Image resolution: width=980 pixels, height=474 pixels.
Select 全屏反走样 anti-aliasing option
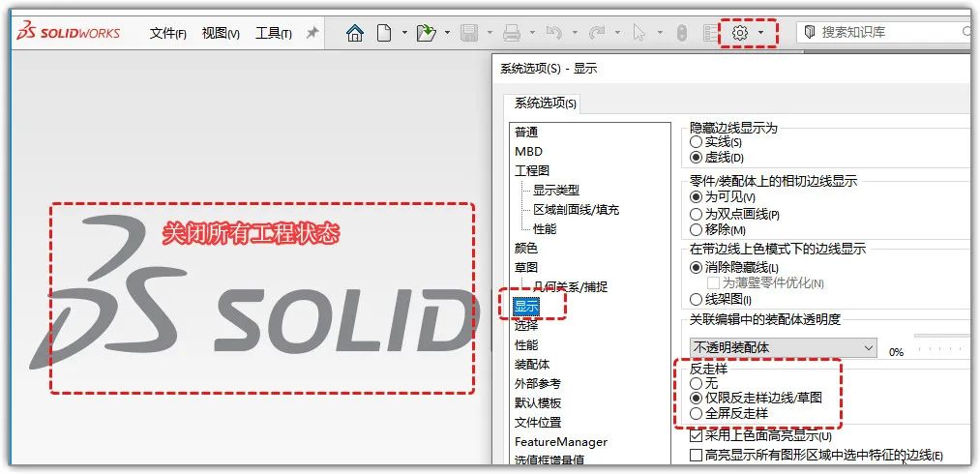[x=697, y=413]
